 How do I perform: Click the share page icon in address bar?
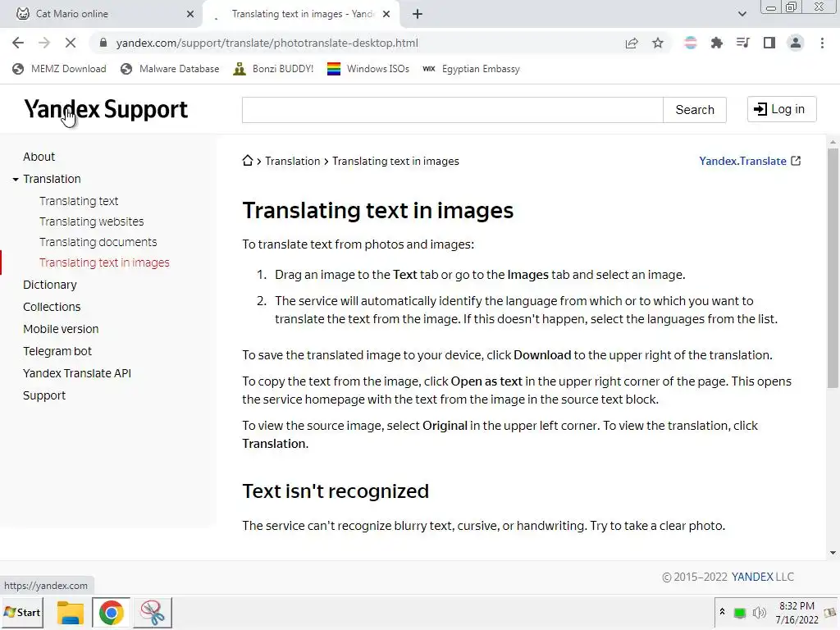tap(632, 43)
